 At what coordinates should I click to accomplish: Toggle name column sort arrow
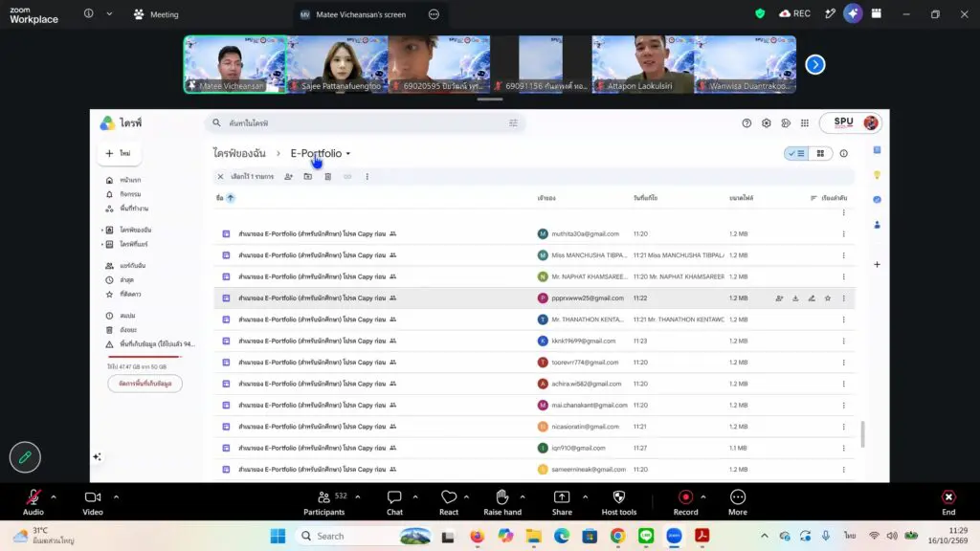pos(230,198)
